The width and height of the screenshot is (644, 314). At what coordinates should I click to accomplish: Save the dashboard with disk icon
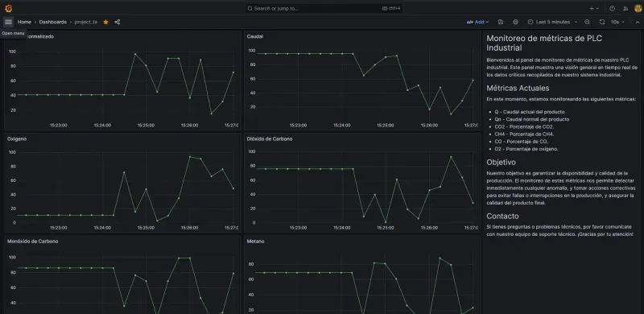tap(501, 23)
